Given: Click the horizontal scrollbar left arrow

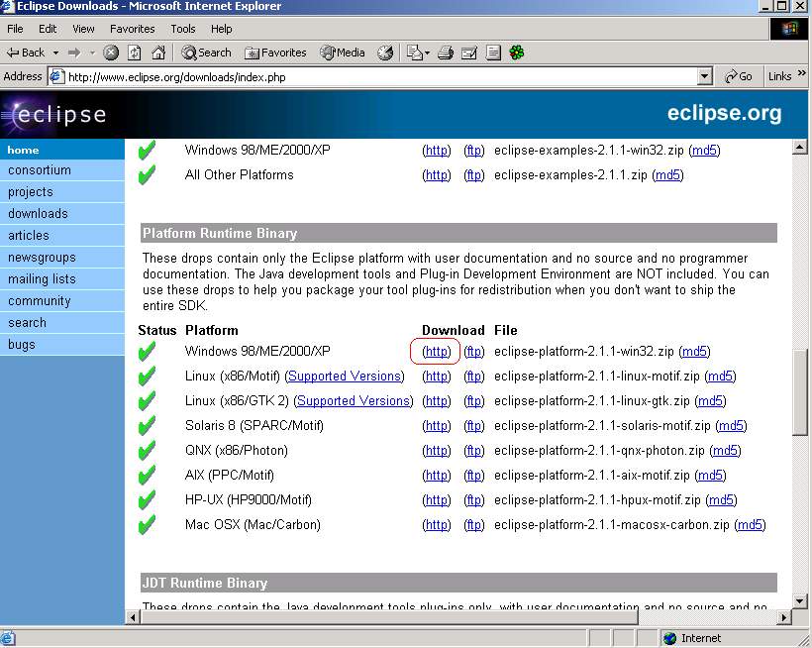Looking at the screenshot, I should 133,617.
